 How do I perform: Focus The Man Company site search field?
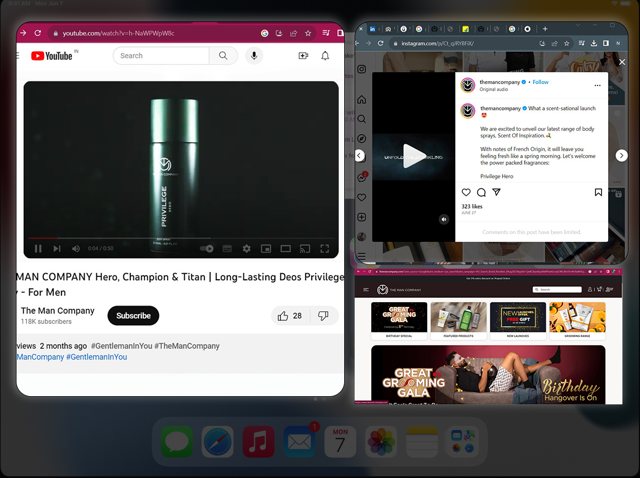[x=557, y=289]
